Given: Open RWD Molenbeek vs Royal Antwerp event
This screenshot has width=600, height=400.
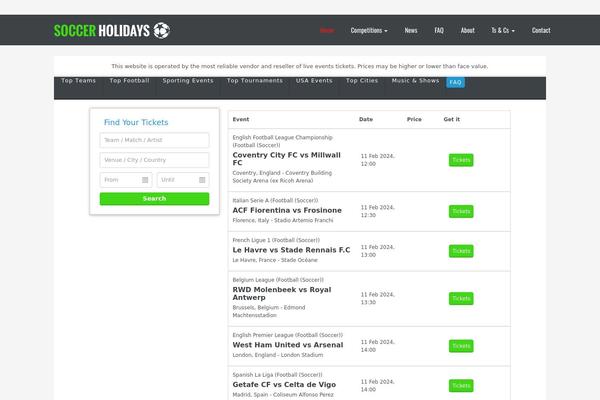Looking at the screenshot, I should (282, 294).
